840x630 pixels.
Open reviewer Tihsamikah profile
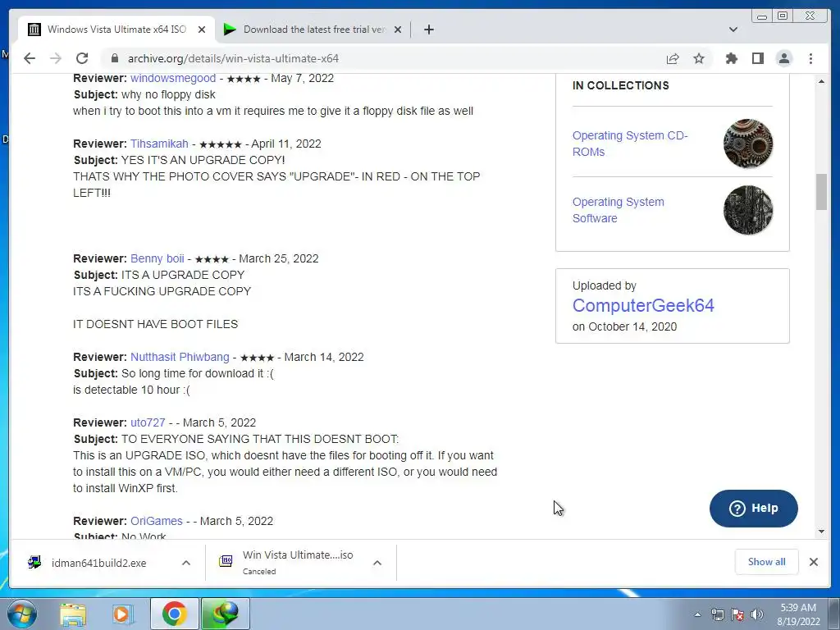tap(159, 144)
